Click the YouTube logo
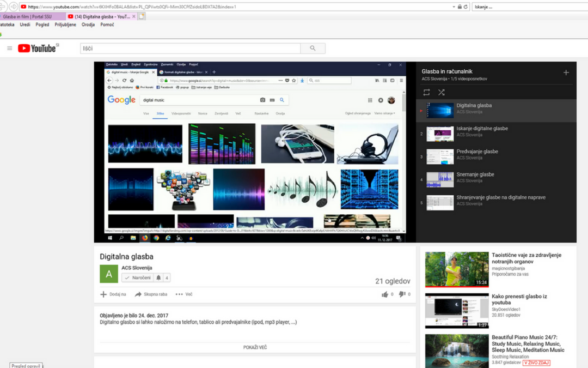The width and height of the screenshot is (588, 368). click(x=37, y=49)
